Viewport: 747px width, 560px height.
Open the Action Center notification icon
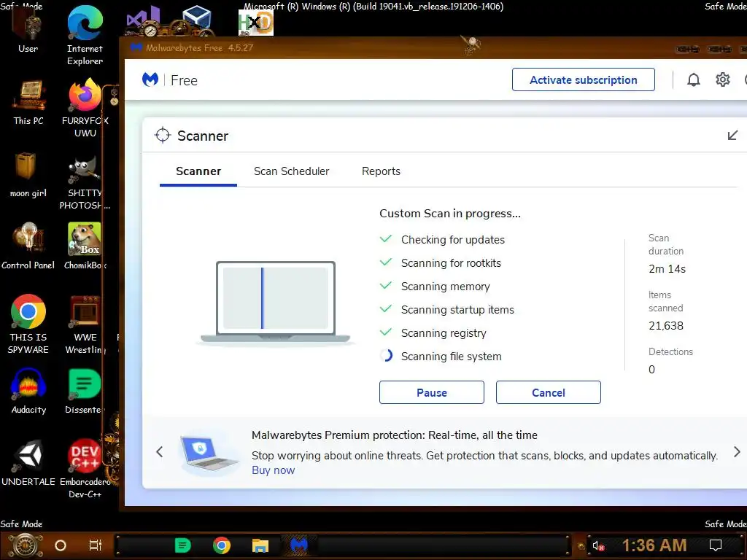[x=715, y=545]
